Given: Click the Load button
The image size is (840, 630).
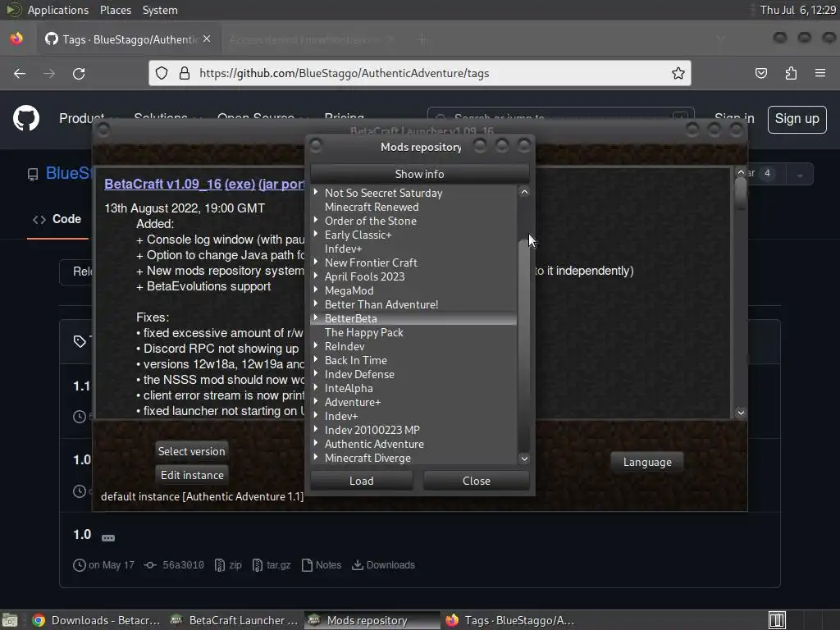Looking at the screenshot, I should [x=362, y=481].
